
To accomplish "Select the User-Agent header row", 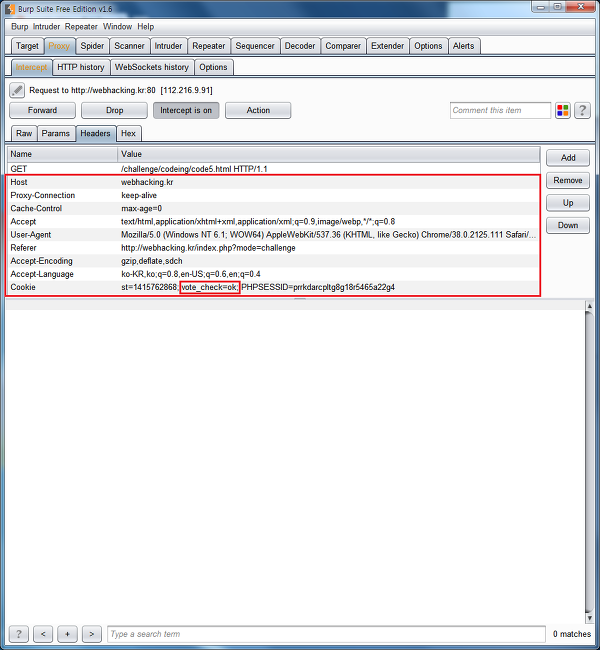I will click(x=274, y=235).
